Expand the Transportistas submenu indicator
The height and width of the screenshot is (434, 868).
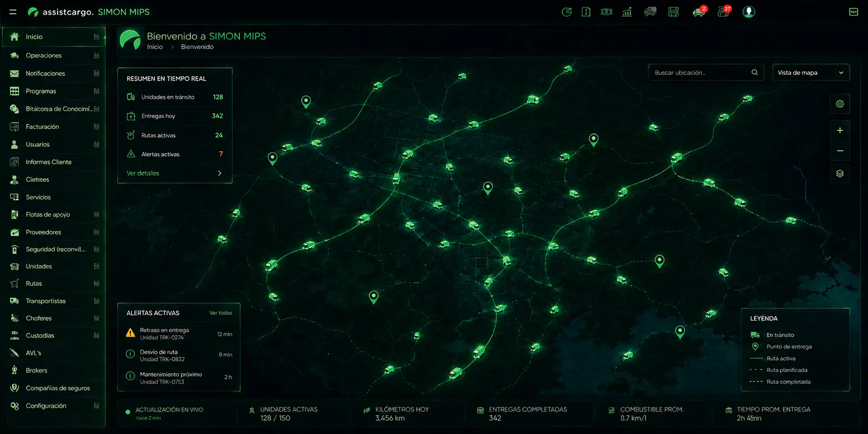tap(96, 301)
